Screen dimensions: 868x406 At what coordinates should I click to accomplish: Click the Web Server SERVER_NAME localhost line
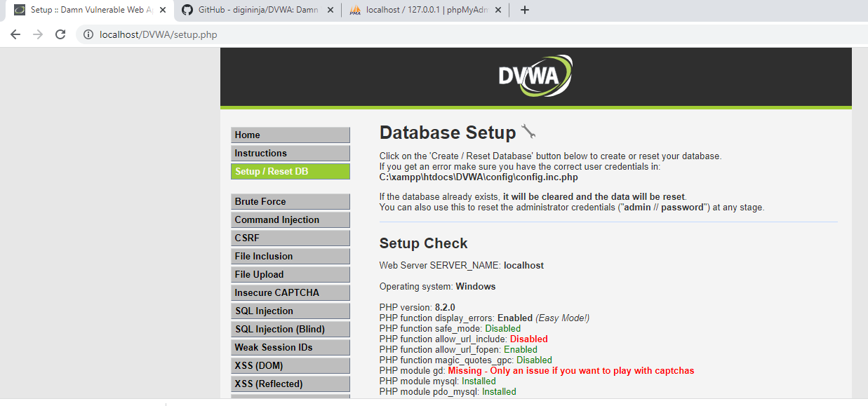pos(462,266)
